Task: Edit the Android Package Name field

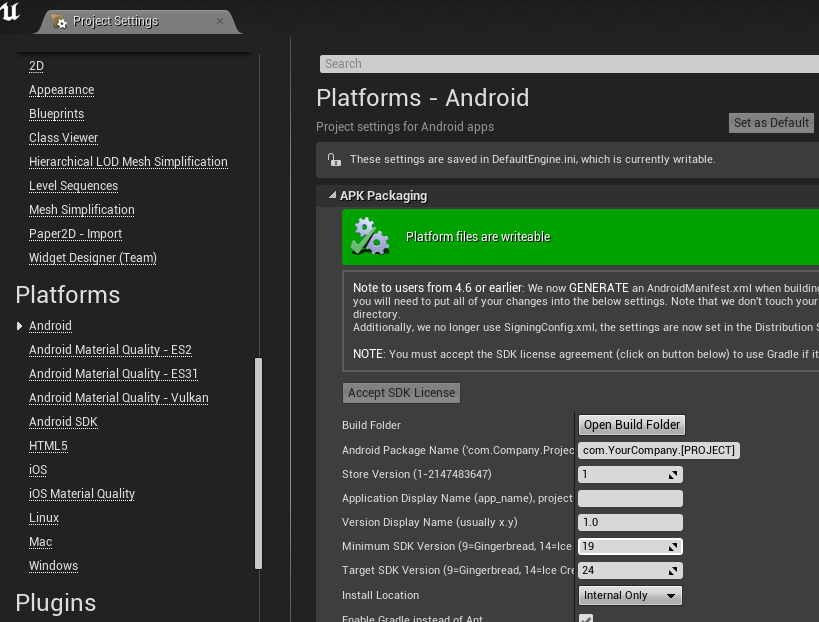Action: [x=659, y=450]
